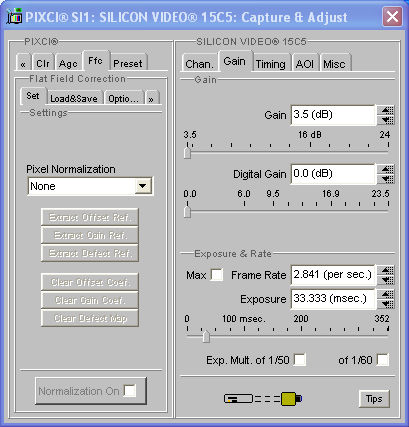Select the AOI tab

pyautogui.click(x=305, y=63)
